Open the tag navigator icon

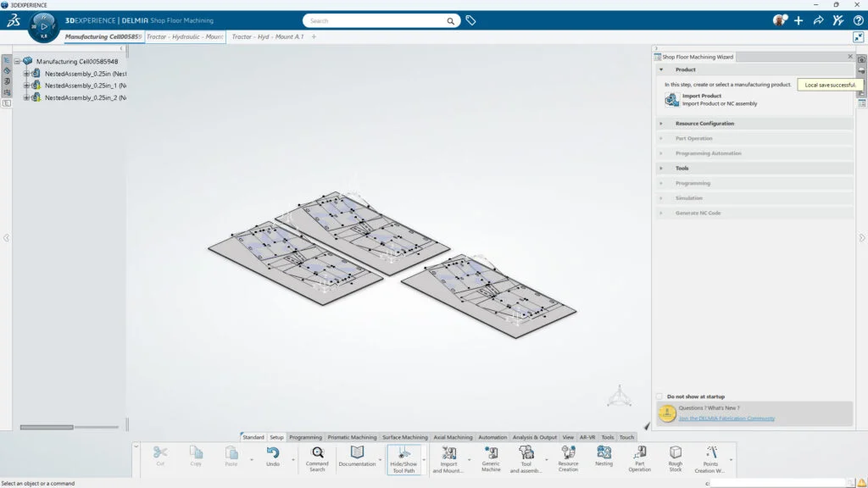tap(470, 20)
